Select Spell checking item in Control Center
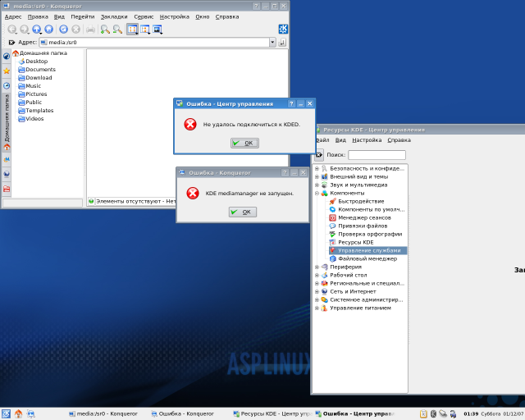Screen dimensions: 525x420 pos(366,234)
